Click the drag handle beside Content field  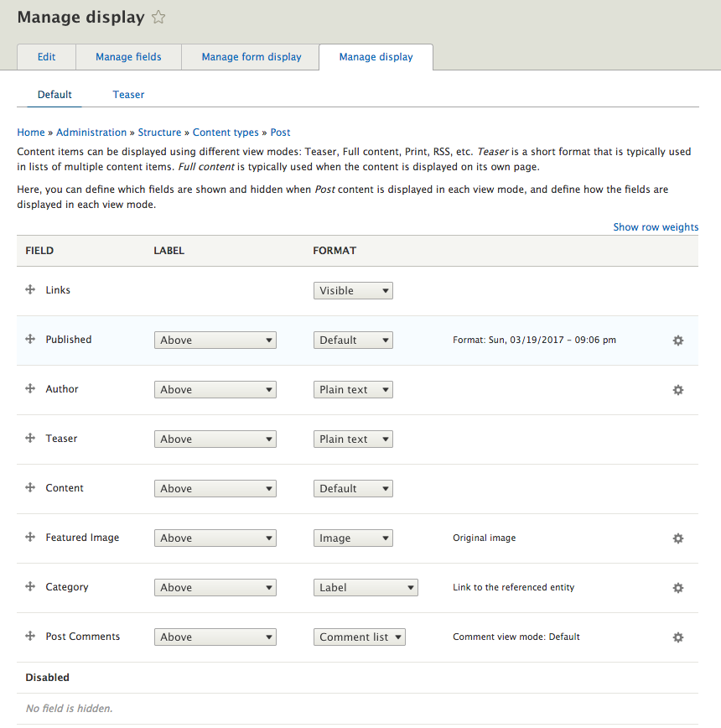coord(30,487)
